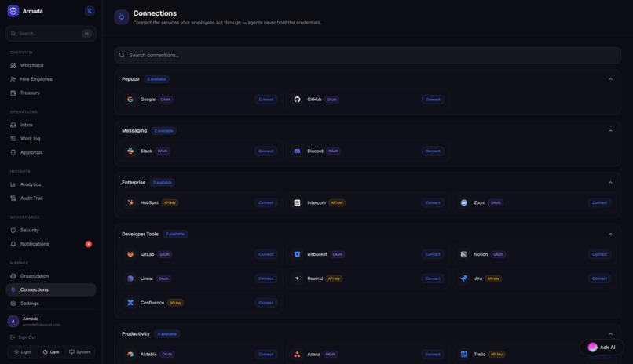The height and width of the screenshot is (364, 633).
Task: Click the GitLab fox icon
Action: [x=130, y=254]
